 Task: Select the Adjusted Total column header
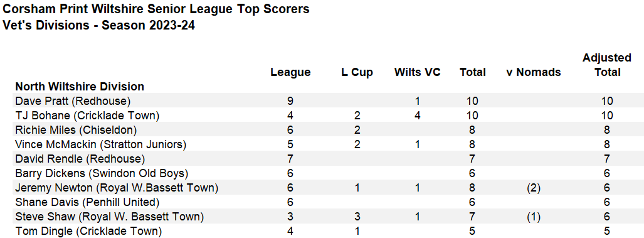click(607, 65)
